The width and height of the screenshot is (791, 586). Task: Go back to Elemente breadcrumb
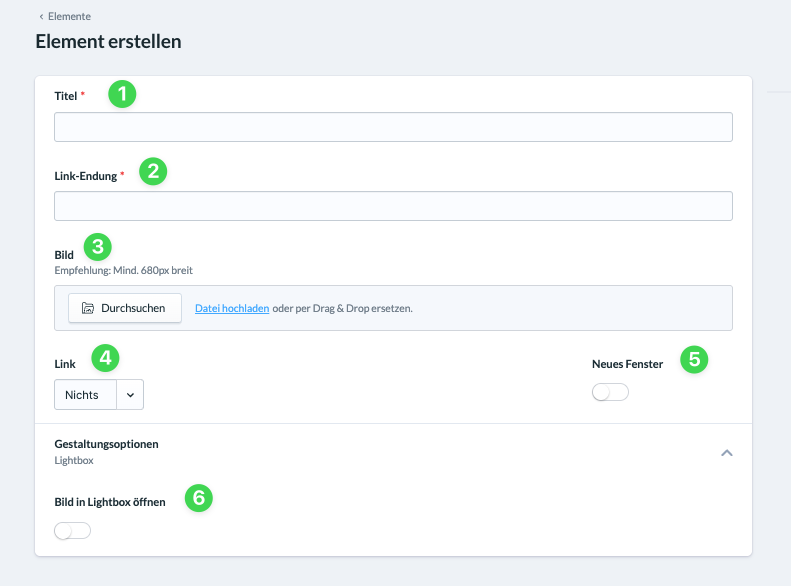click(69, 17)
